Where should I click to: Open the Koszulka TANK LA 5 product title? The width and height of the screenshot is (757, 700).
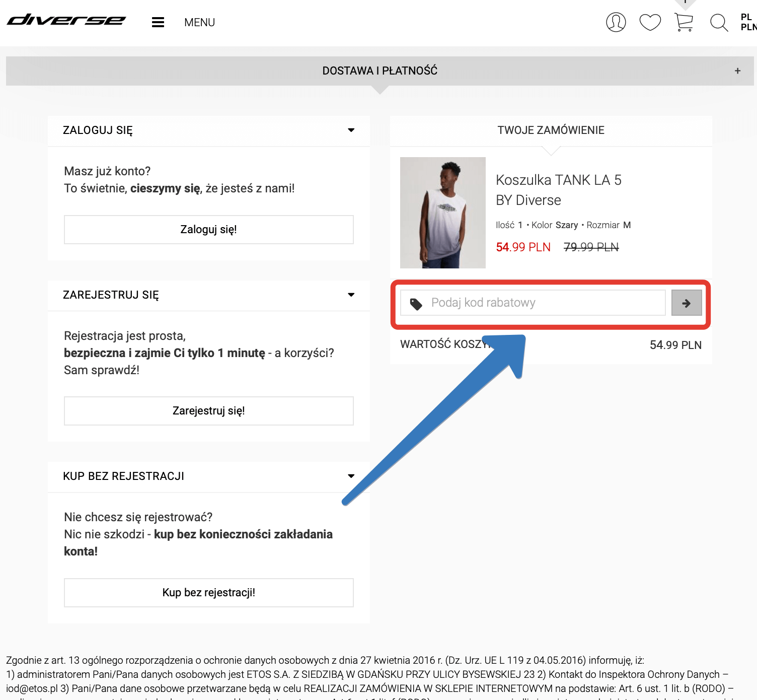558,190
